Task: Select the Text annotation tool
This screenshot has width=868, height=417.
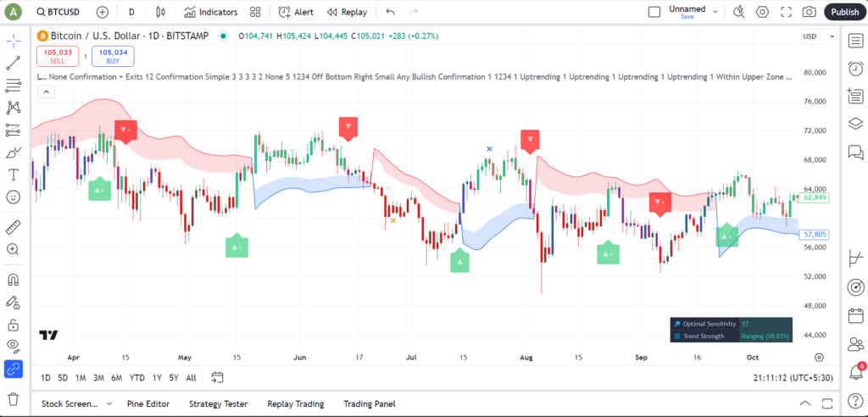Action: (14, 175)
